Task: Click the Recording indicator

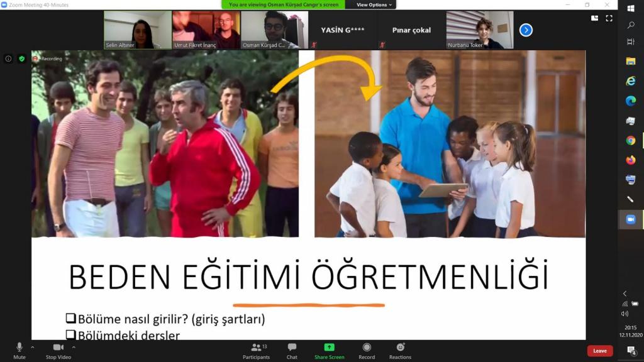Action: pos(48,58)
